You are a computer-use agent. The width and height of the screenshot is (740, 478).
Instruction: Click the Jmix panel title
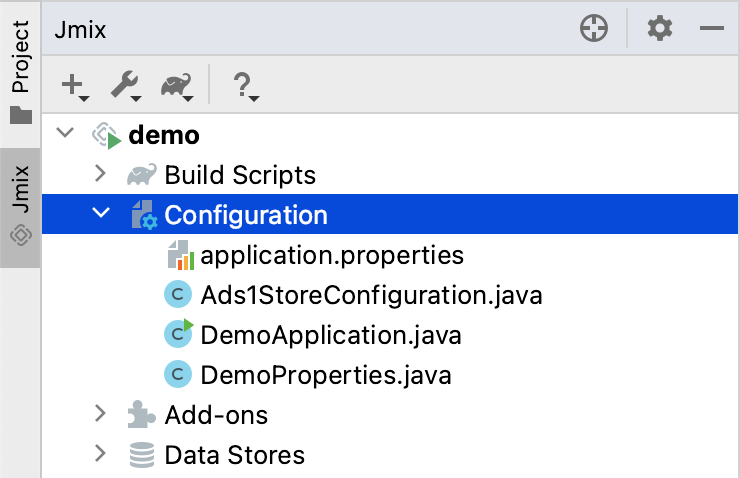[x=80, y=30]
